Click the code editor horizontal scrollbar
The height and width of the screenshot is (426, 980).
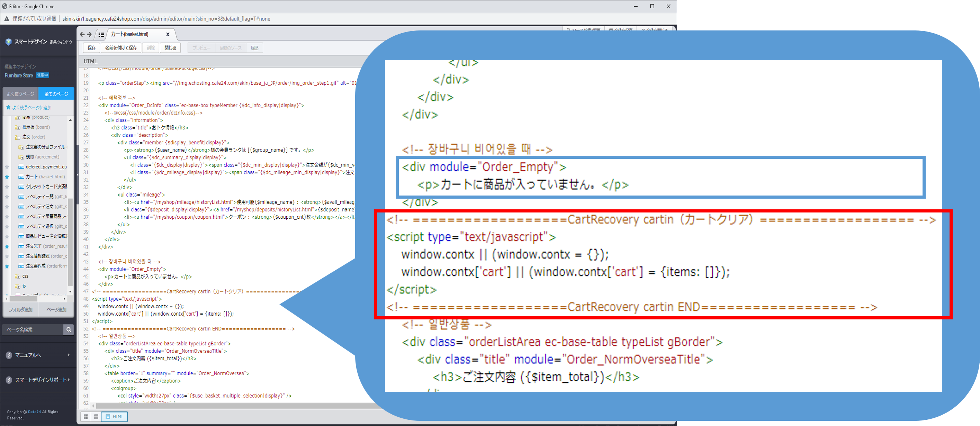[x=236, y=406]
